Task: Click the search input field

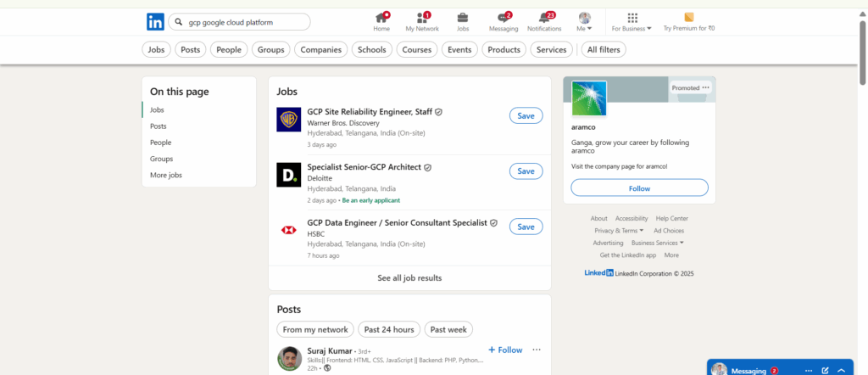Action: click(239, 22)
